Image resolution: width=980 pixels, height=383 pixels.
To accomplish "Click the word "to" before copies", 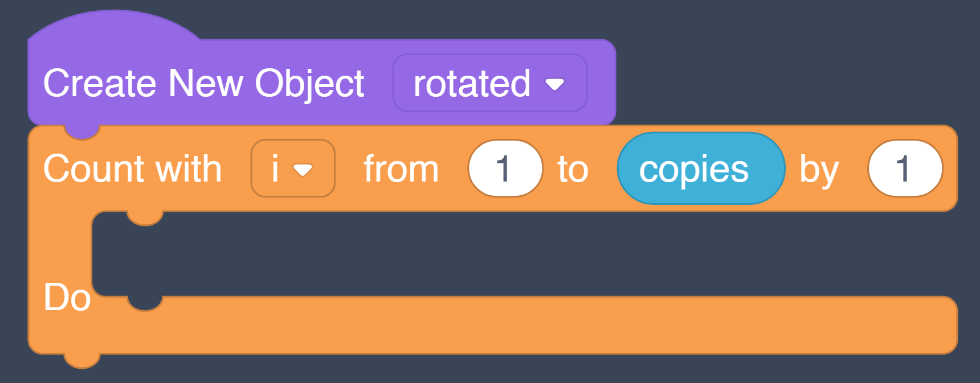I will pos(573,168).
